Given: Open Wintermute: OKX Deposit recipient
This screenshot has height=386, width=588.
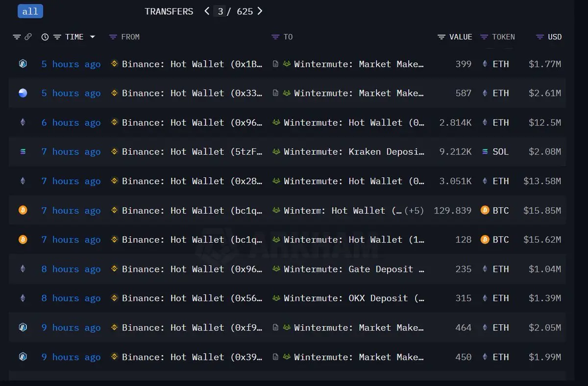Looking at the screenshot, I should [x=354, y=298].
